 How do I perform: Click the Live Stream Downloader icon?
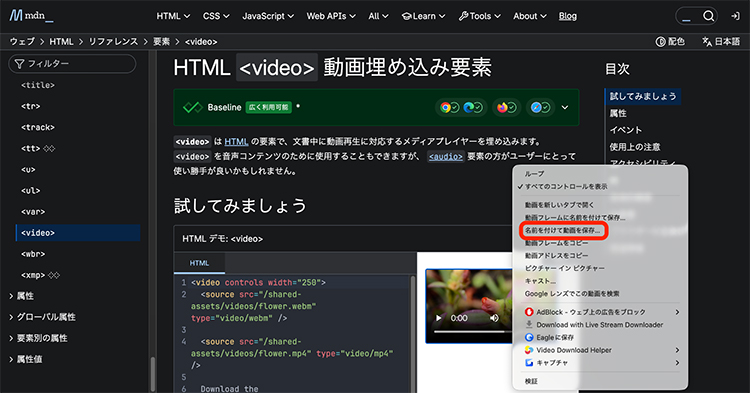point(529,325)
